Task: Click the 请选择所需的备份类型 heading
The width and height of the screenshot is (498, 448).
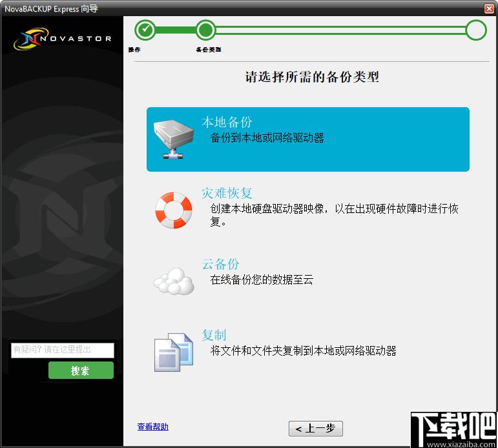Action: point(312,77)
